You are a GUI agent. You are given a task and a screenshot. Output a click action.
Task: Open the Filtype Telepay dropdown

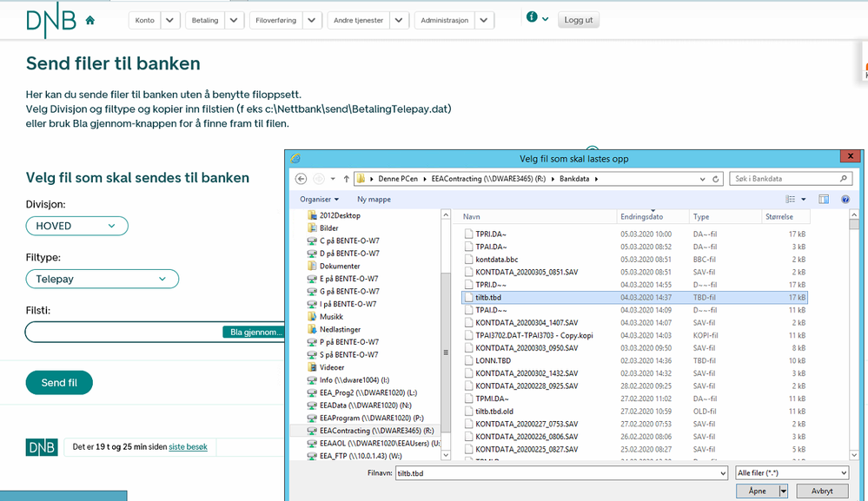click(x=102, y=279)
